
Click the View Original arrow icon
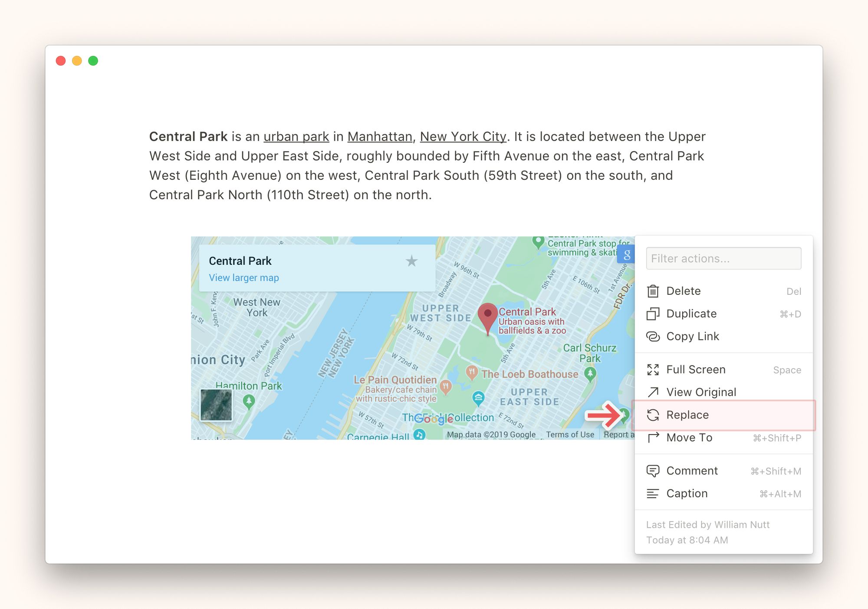653,392
